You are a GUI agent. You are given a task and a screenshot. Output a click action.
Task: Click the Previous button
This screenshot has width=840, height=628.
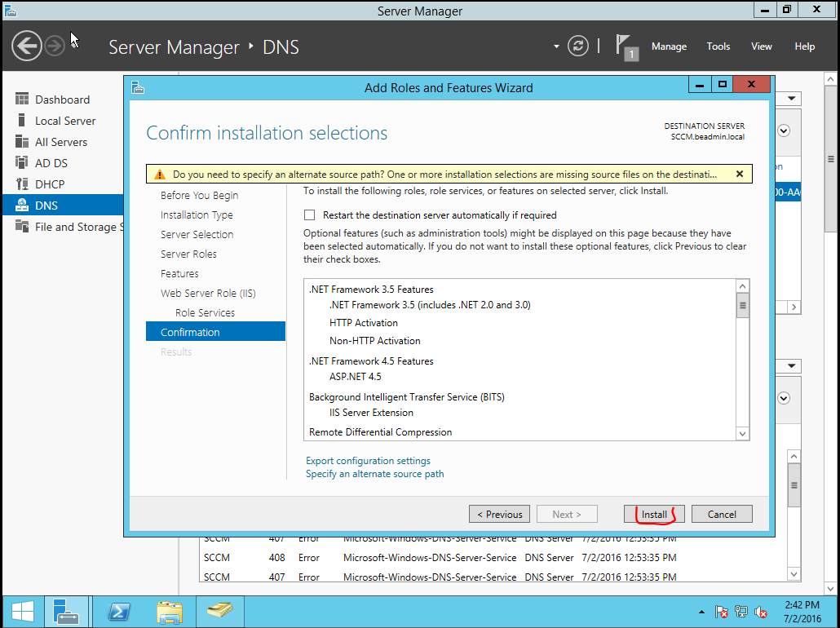click(499, 515)
